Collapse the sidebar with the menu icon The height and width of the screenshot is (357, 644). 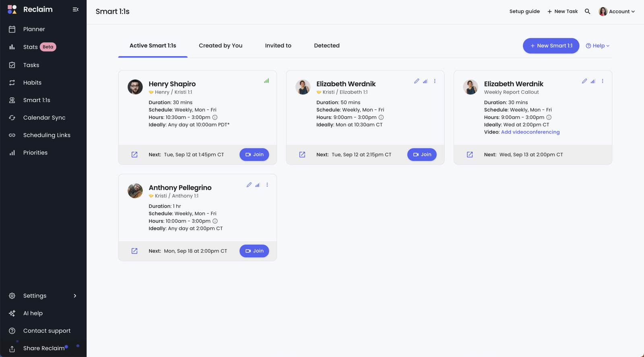[75, 9]
